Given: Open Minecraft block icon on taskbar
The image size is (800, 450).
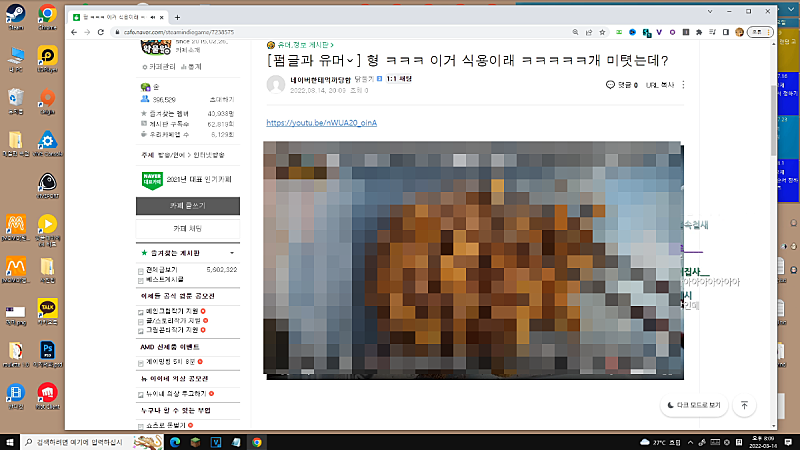Looking at the screenshot, I should pyautogui.click(x=195, y=442).
